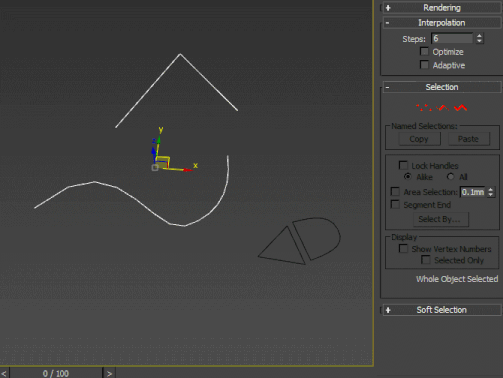
Task: Select the Spline sub-object level icon
Action: [461, 108]
